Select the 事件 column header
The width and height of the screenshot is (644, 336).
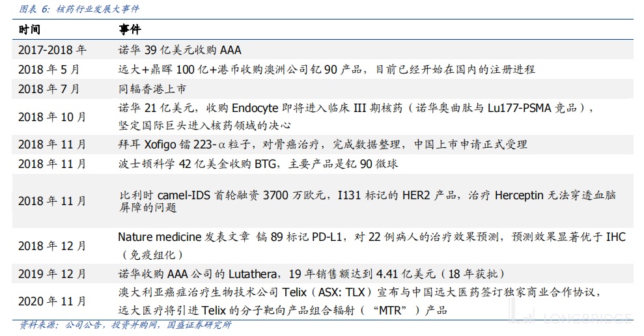click(130, 30)
